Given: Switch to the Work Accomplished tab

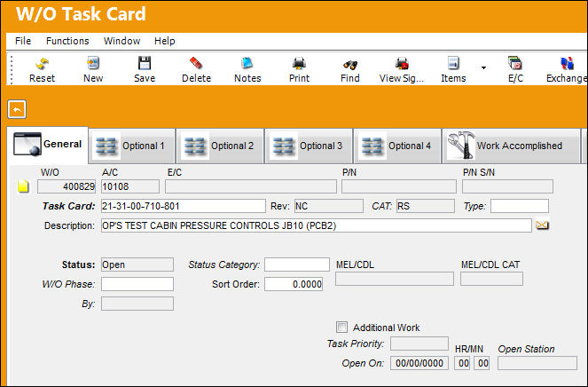Looking at the screenshot, I should [x=512, y=146].
